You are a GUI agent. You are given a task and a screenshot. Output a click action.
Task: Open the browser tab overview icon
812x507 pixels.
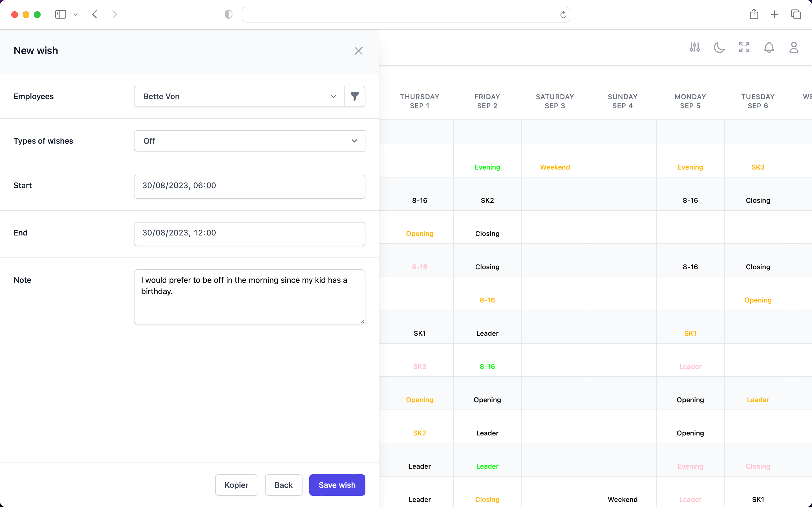796,14
